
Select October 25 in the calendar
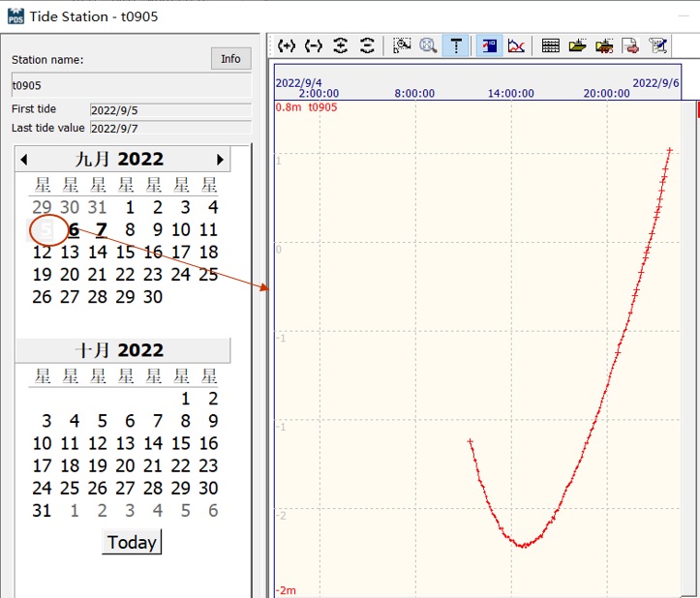coord(70,488)
